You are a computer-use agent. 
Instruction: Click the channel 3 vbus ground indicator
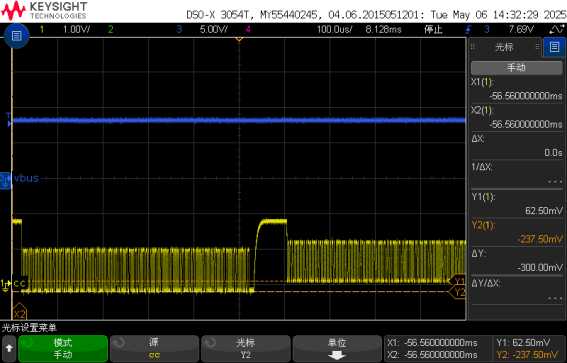[5, 180]
